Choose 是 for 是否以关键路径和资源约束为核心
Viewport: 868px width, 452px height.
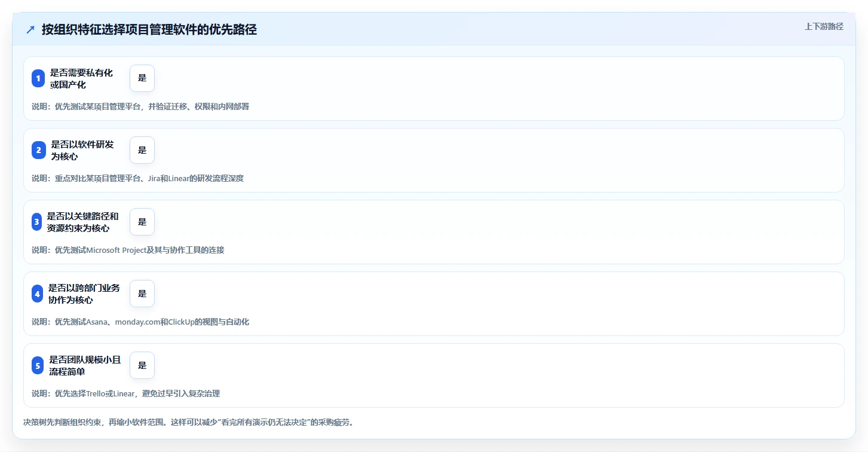(142, 222)
